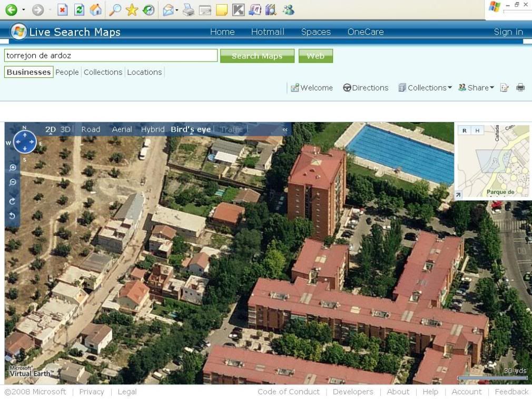The image size is (532, 399).
Task: Rotate the bird's eye view counterclockwise
Action: (13, 215)
